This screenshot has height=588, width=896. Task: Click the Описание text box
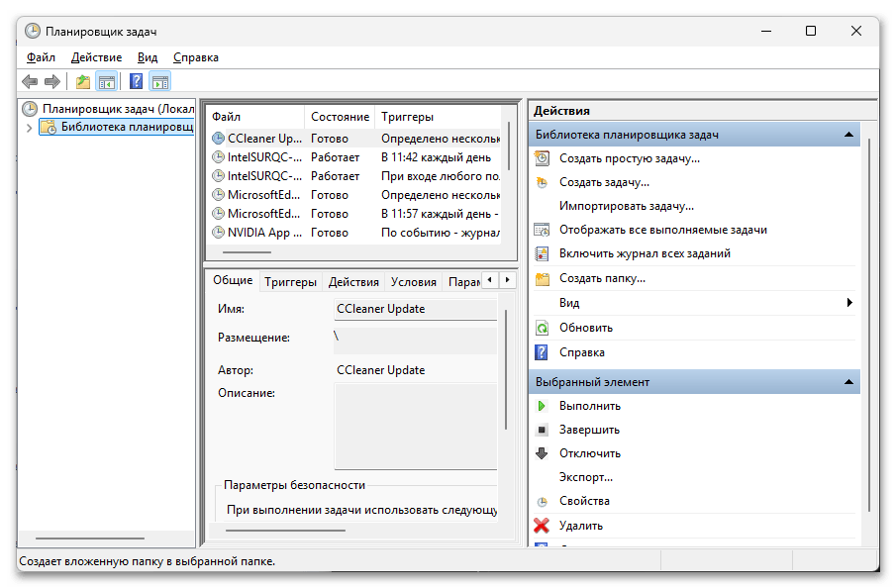[x=416, y=427]
